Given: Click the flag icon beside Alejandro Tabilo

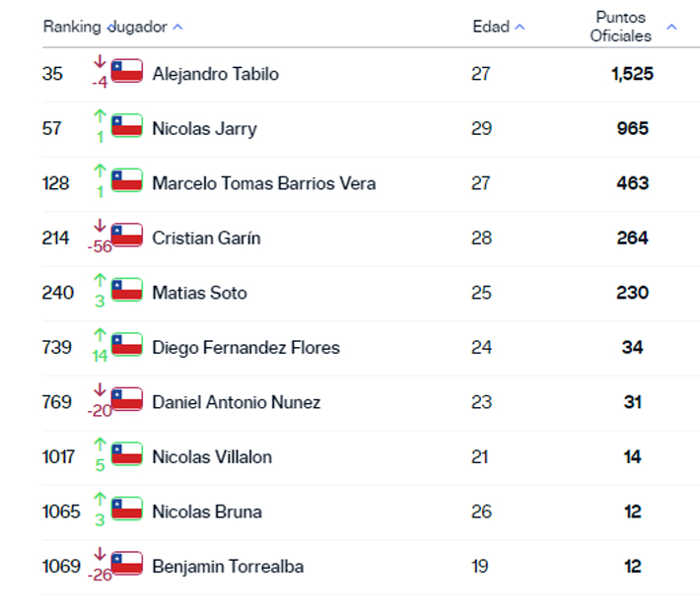Looking at the screenshot, I should point(127,71).
